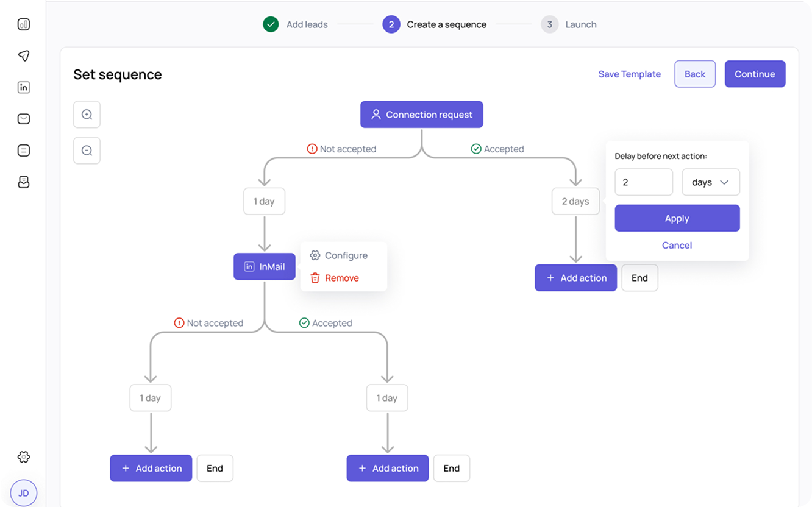The height and width of the screenshot is (507, 812).
Task: Click the LinkedIn icon in sidebar
Action: pos(24,88)
